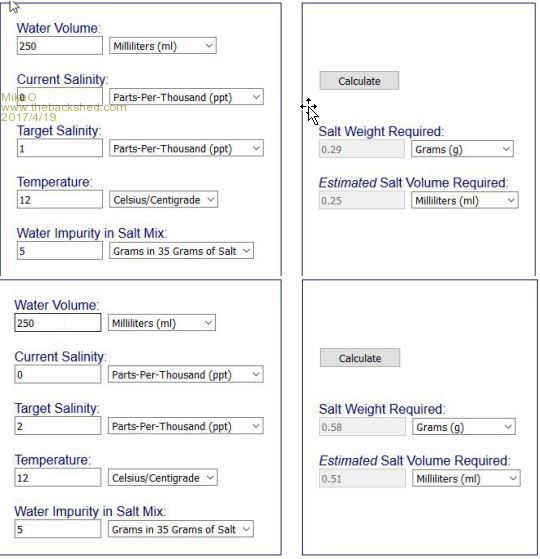Open upper Current Salinity unit dropdown
The width and height of the screenshot is (540, 559).
pos(186,97)
